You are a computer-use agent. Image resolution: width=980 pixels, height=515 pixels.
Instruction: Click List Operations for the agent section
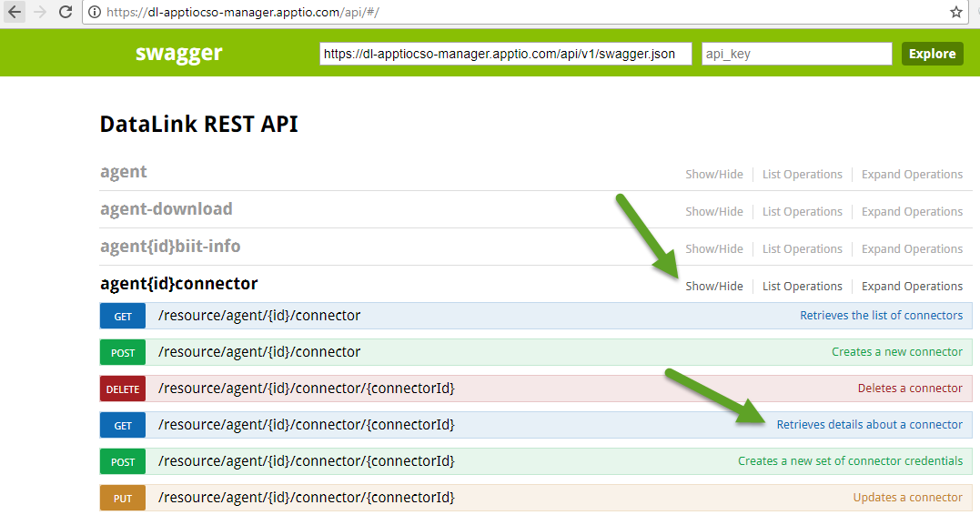(x=803, y=175)
